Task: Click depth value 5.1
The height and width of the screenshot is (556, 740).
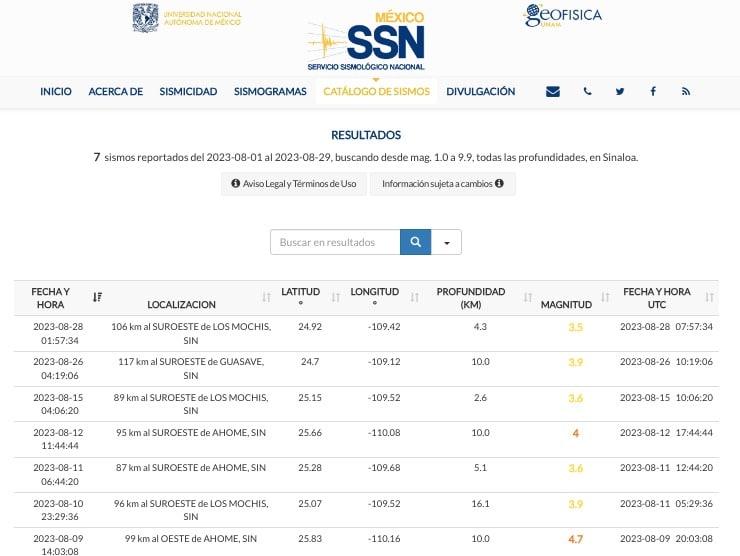Action: tap(480, 468)
